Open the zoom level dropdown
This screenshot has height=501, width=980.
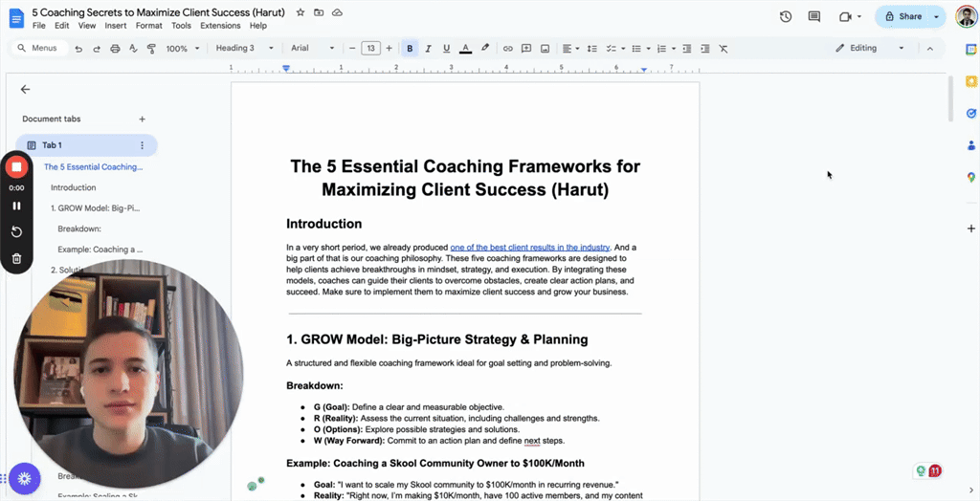click(183, 48)
